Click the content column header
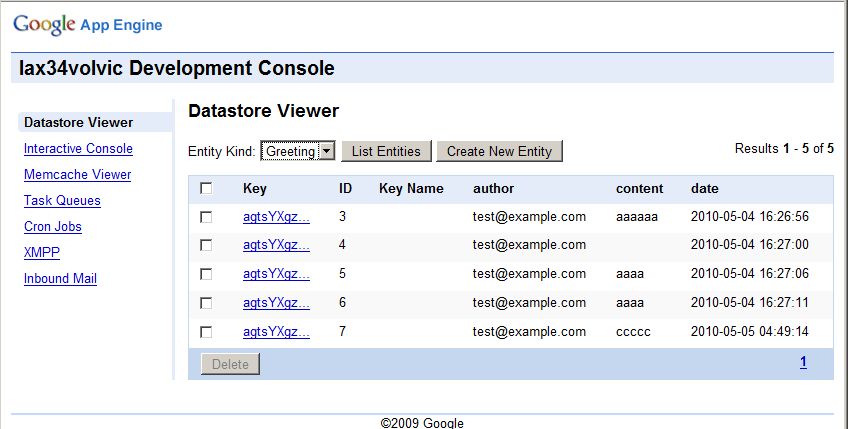The height and width of the screenshot is (429, 848). tap(639, 189)
